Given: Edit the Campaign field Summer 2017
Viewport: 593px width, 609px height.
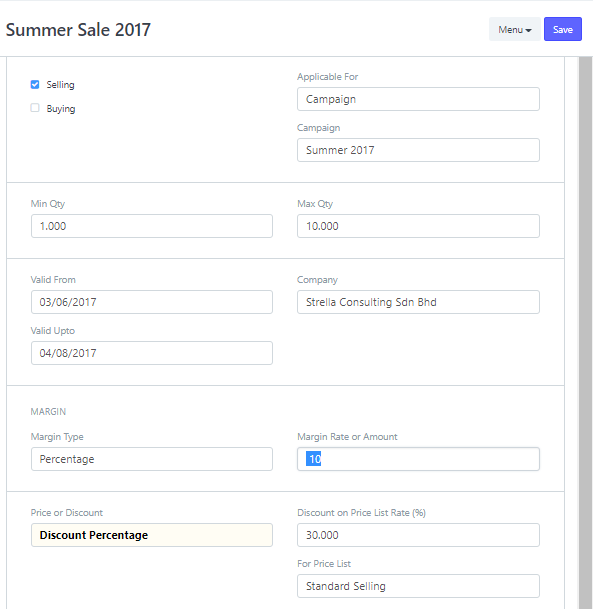Looking at the screenshot, I should coord(418,150).
